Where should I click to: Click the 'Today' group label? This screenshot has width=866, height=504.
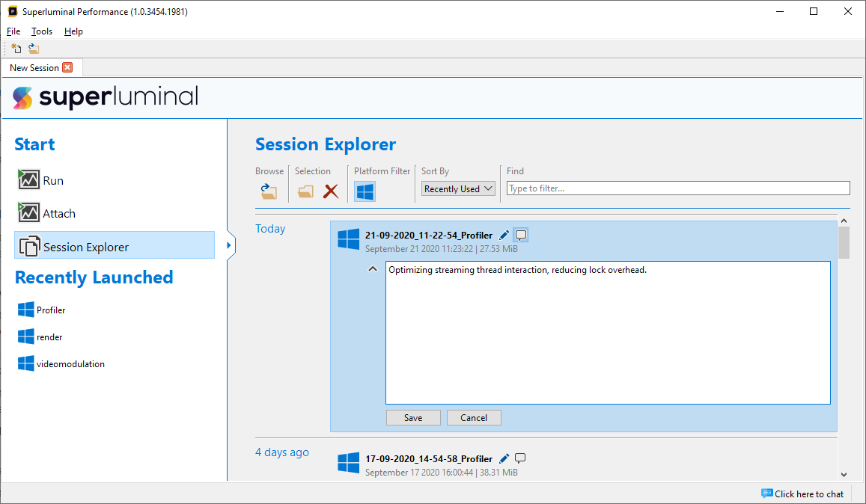pyautogui.click(x=270, y=229)
